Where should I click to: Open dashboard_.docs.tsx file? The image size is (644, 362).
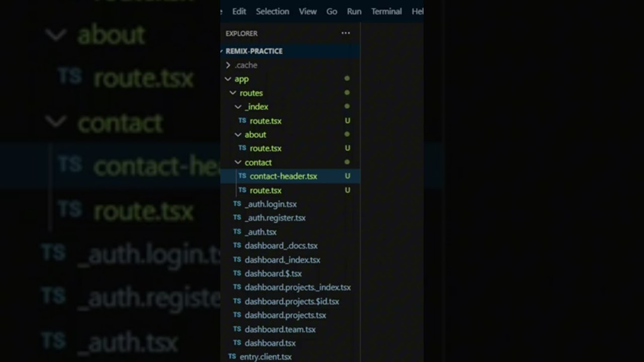pos(281,246)
